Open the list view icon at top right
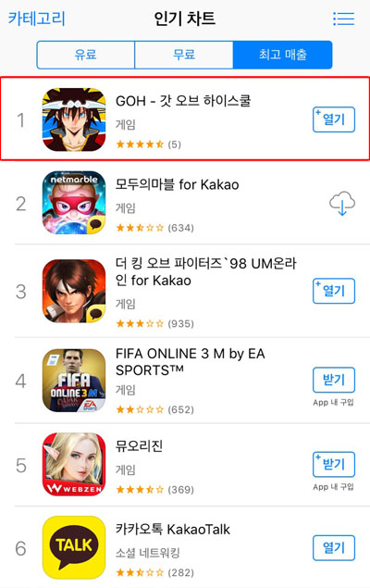Viewport: 370px width, 588px height. pyautogui.click(x=343, y=19)
